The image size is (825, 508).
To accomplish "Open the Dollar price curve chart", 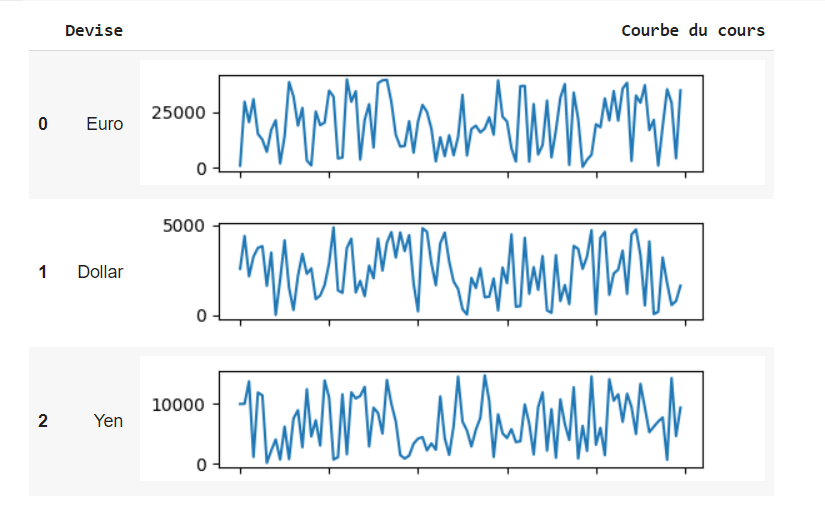I will [460, 270].
